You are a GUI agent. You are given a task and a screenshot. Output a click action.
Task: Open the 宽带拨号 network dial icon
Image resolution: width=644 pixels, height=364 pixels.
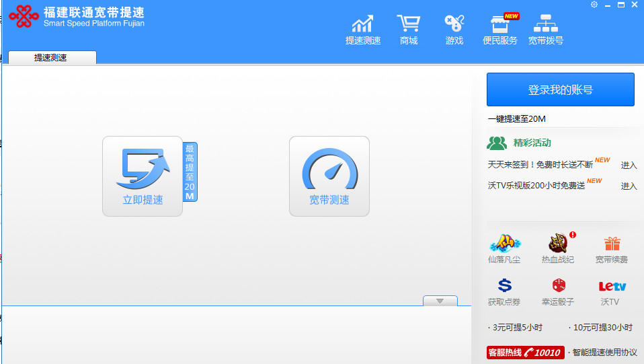(x=545, y=30)
